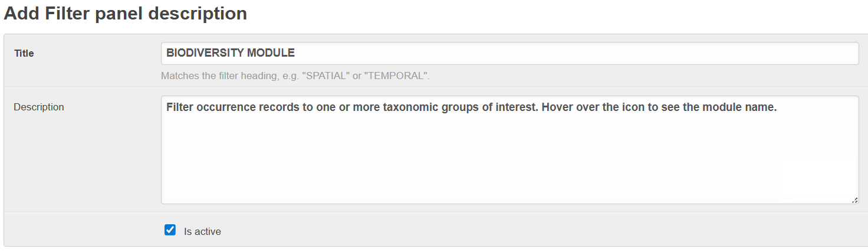Image resolution: width=868 pixels, height=252 pixels.
Task: Click the "Add Filter panel description" heading
Action: click(x=126, y=14)
